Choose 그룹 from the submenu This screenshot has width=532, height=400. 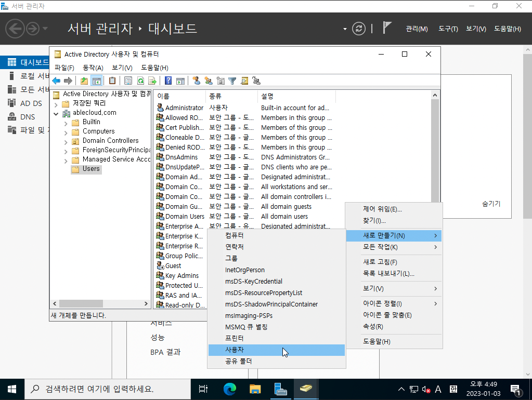point(277,258)
